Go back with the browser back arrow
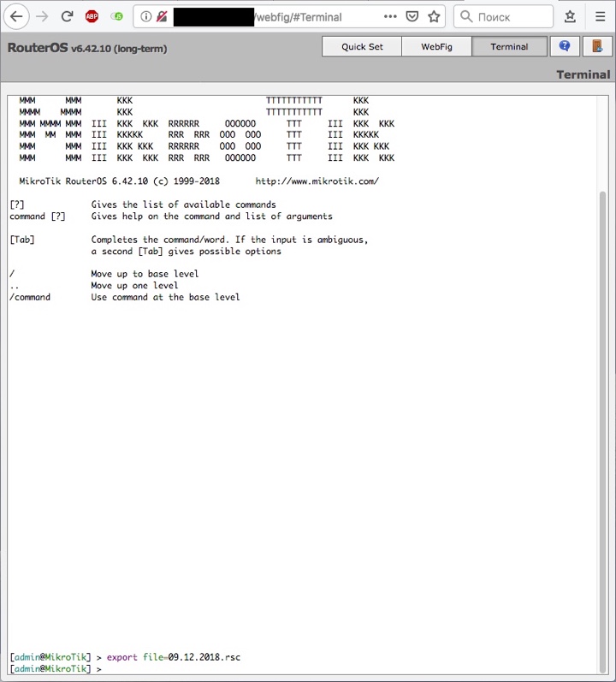The height and width of the screenshot is (682, 616). pos(16,17)
